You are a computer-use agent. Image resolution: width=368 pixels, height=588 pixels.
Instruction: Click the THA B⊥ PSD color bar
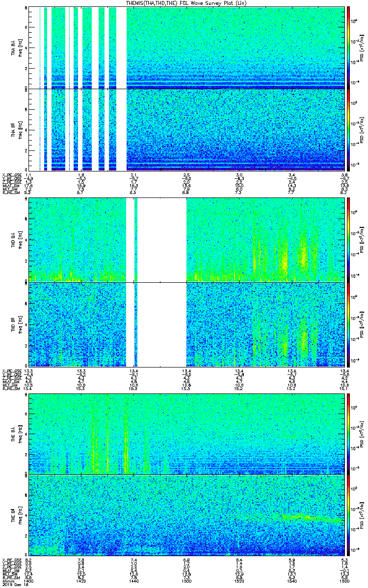coord(349,48)
